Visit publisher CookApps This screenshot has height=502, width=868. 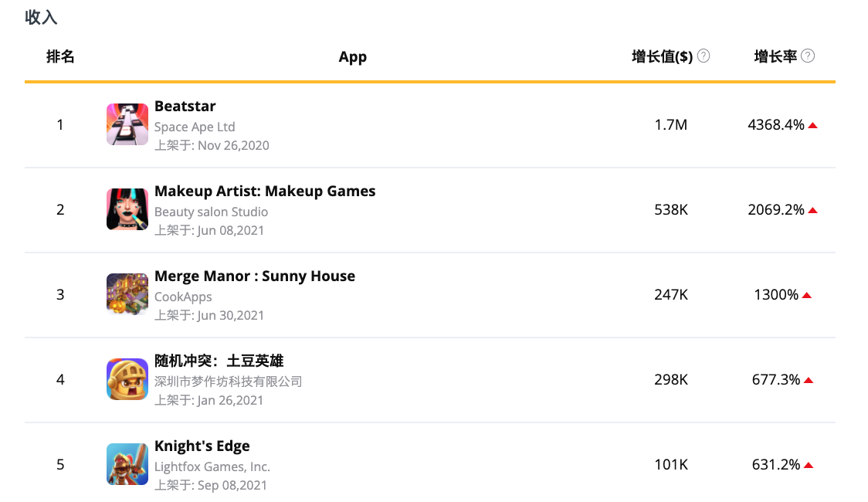(183, 297)
